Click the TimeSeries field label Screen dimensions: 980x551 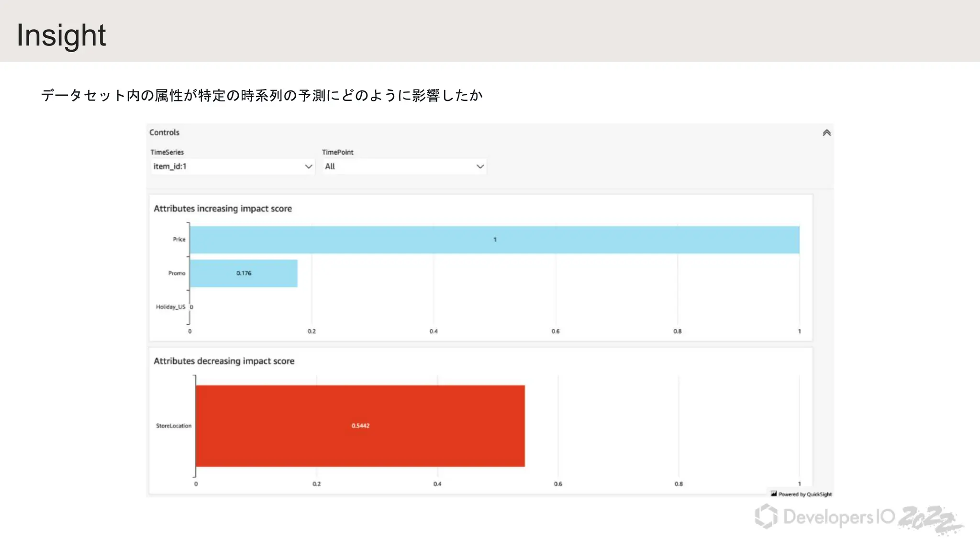tap(167, 152)
